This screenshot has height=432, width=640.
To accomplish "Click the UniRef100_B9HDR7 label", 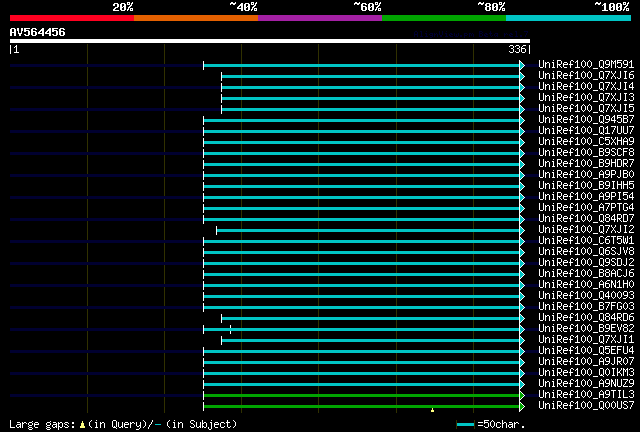I will (586, 164).
